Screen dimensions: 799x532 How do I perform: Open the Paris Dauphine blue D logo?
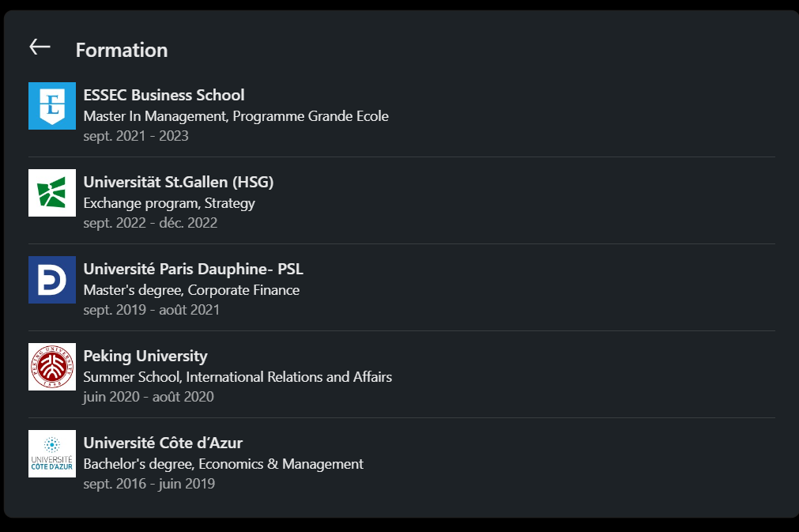(52, 280)
